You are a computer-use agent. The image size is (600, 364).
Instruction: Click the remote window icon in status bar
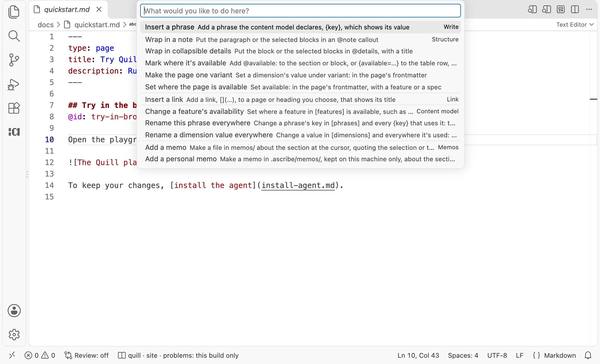[x=12, y=355]
